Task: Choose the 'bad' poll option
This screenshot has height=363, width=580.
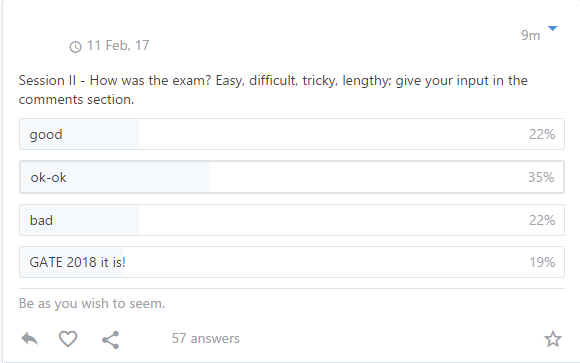Action: (292, 220)
